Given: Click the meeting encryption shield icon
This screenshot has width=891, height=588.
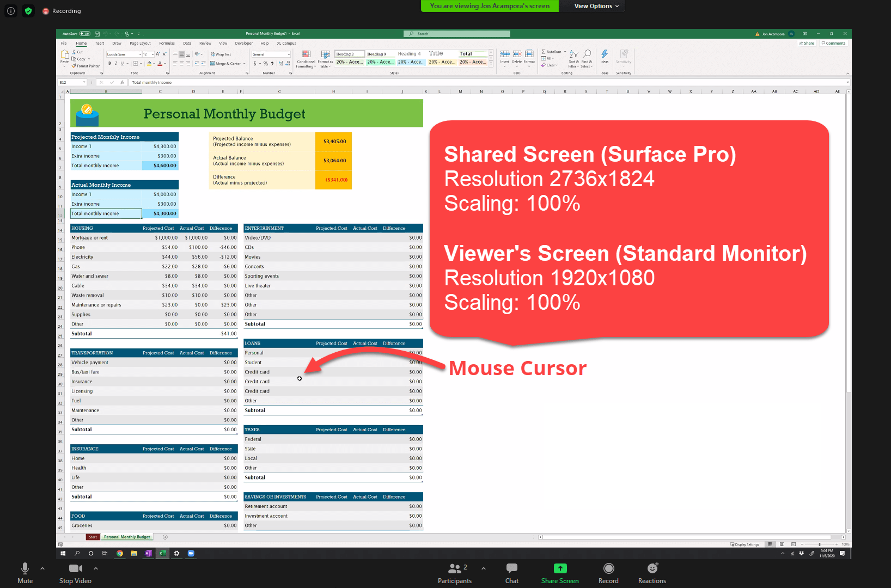Looking at the screenshot, I should 28,11.
